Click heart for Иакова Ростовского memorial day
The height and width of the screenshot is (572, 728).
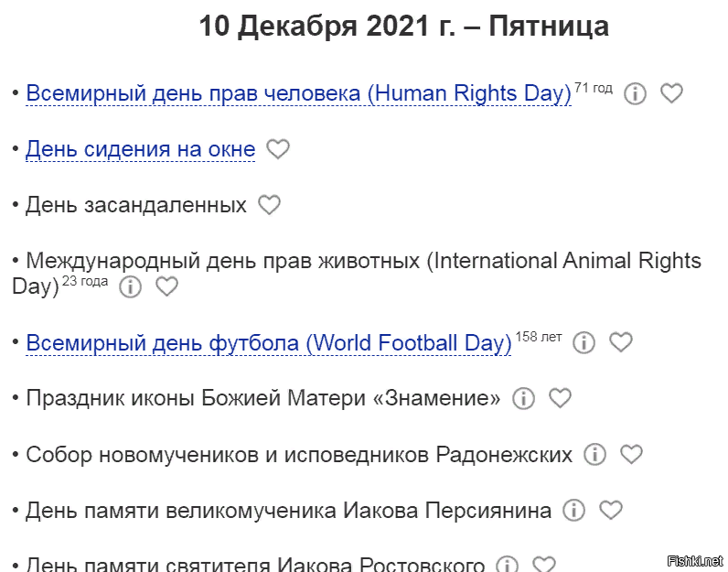click(543, 565)
